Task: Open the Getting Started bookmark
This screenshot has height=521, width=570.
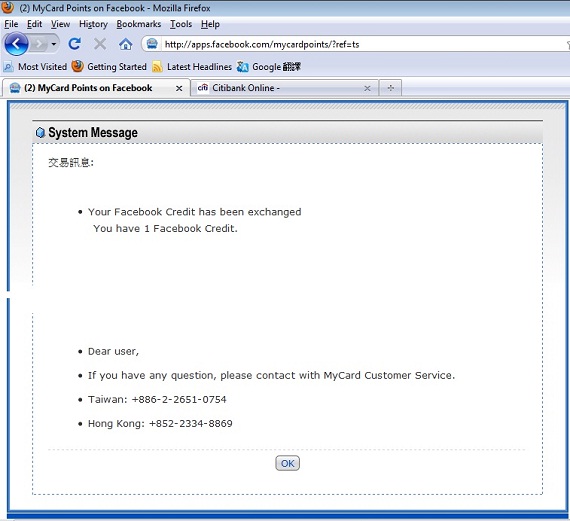Action: [109, 67]
